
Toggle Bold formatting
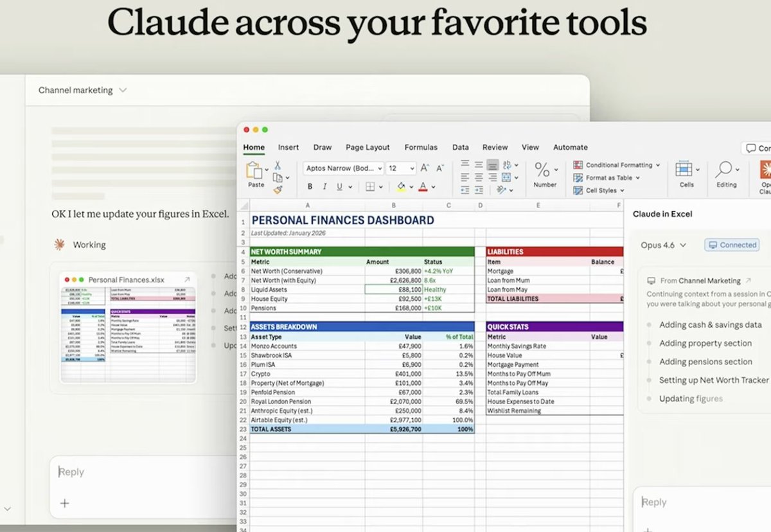pyautogui.click(x=310, y=187)
